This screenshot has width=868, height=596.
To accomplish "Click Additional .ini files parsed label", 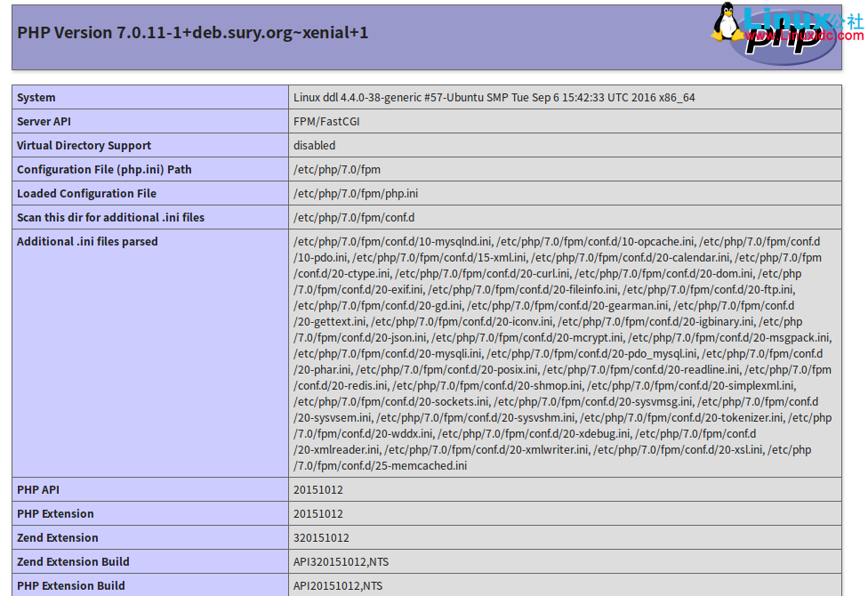I will point(87,242).
